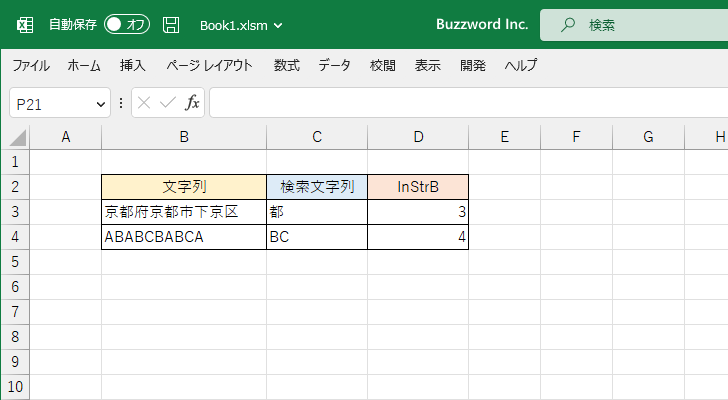Open the Book1.xlsm file name dropdown
This screenshot has width=728, height=400.
pos(241,26)
